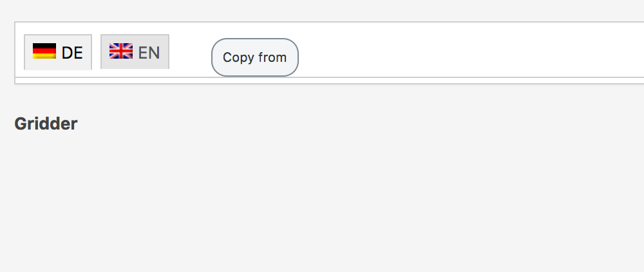The width and height of the screenshot is (644, 272).
Task: Choose Deutsch via the DE flag
Action: tap(44, 52)
